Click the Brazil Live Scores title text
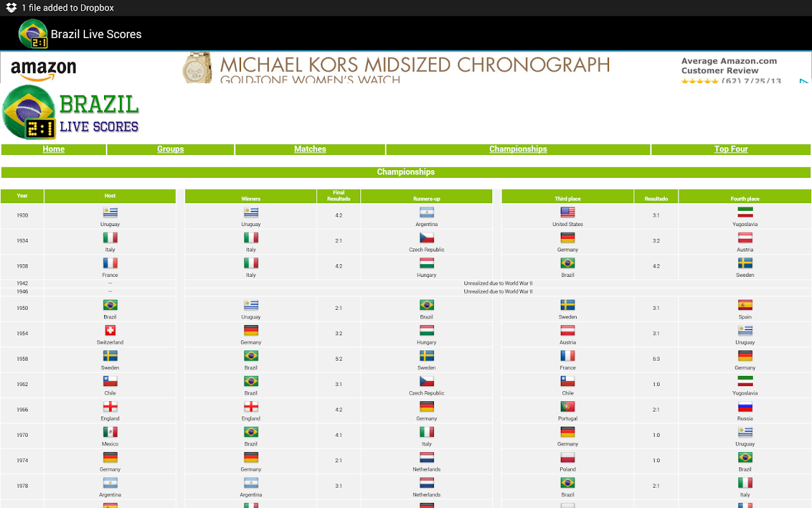Image resolution: width=812 pixels, height=508 pixels. [96, 34]
